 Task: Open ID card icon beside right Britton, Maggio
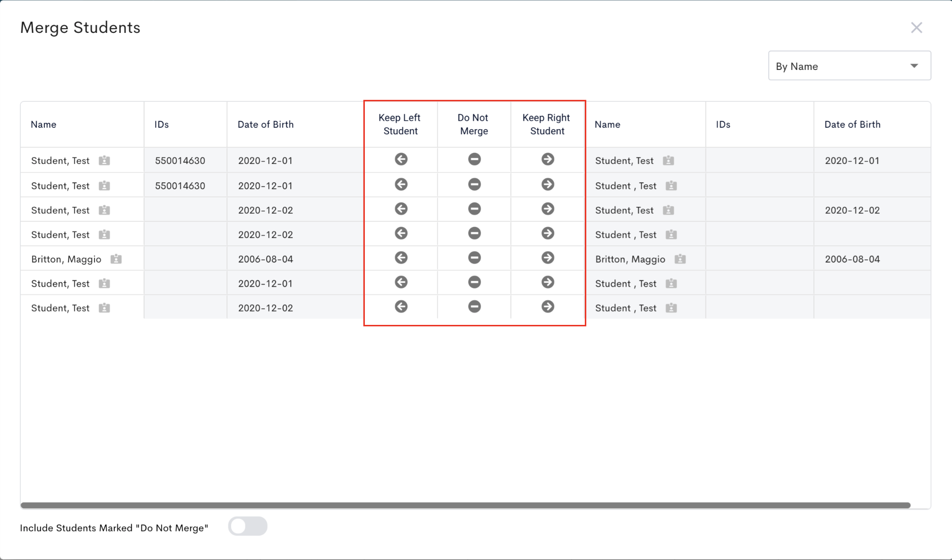[680, 259]
